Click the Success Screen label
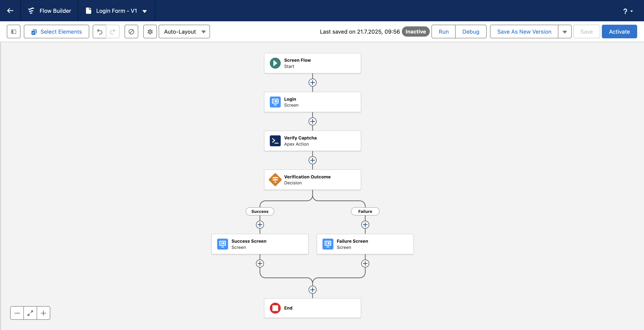The width and height of the screenshot is (644, 330). point(249,241)
